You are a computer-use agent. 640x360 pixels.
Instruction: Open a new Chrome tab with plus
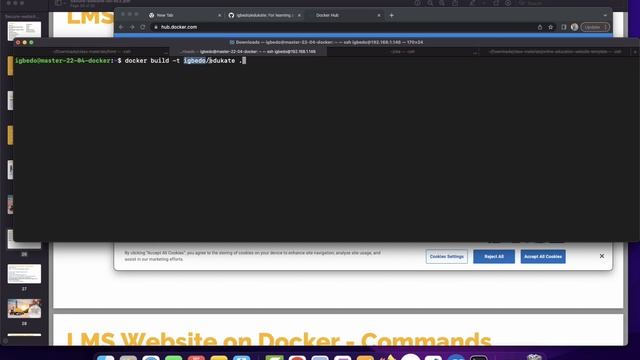[391, 15]
